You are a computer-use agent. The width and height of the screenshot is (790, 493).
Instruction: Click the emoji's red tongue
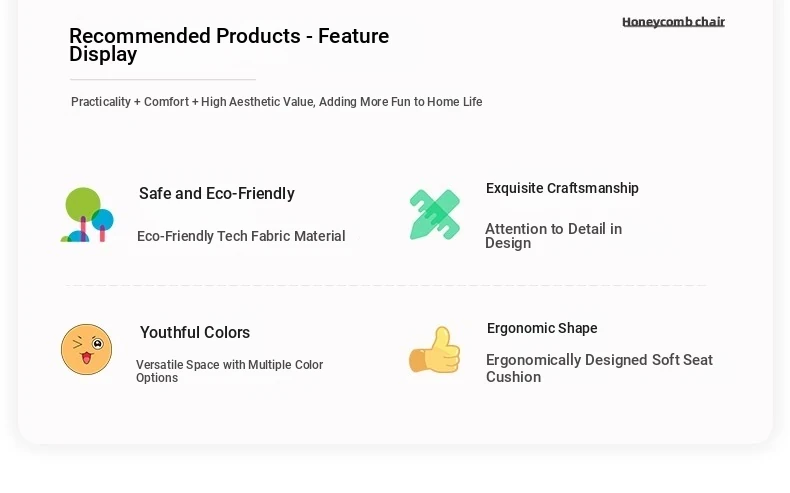tap(85, 358)
